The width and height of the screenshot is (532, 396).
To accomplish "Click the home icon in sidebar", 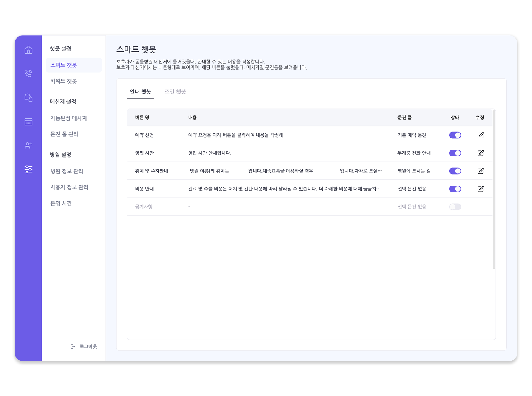I will pyautogui.click(x=28, y=50).
